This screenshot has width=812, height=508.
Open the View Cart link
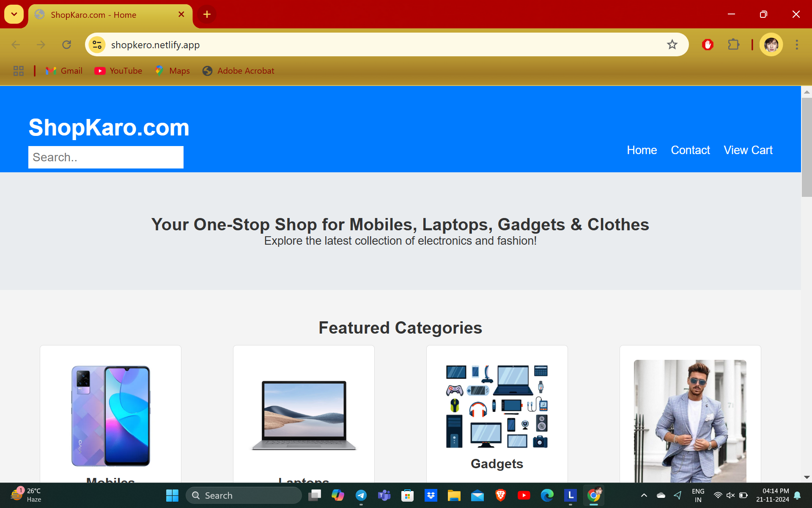tap(748, 150)
